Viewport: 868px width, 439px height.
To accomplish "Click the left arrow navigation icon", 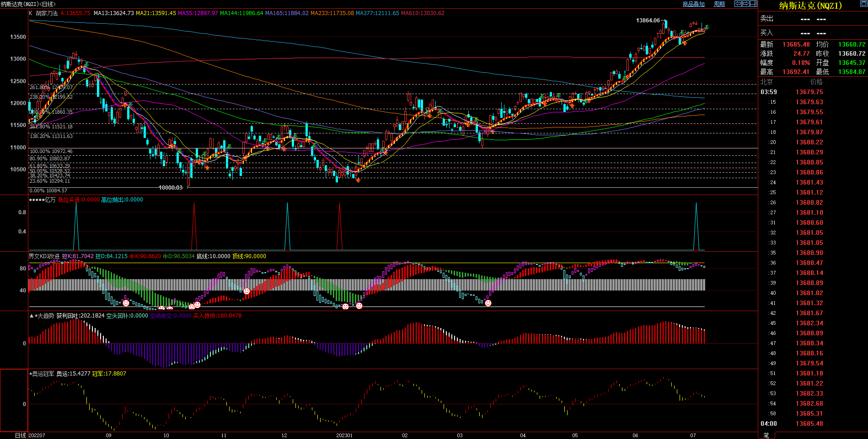I will click(x=738, y=4).
